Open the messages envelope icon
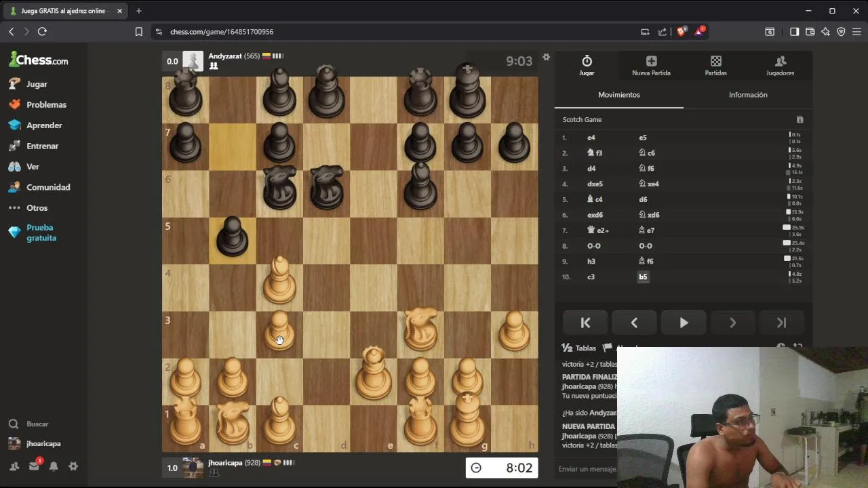 34,466
